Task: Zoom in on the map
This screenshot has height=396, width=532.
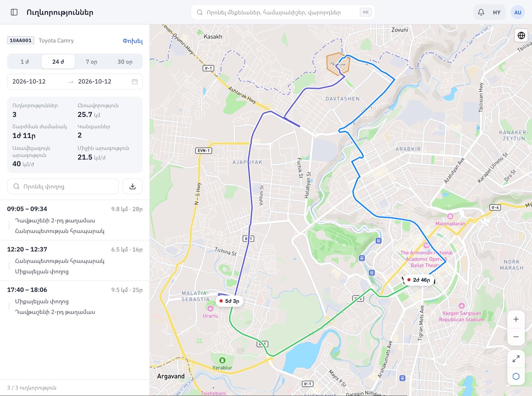Action: (516, 319)
